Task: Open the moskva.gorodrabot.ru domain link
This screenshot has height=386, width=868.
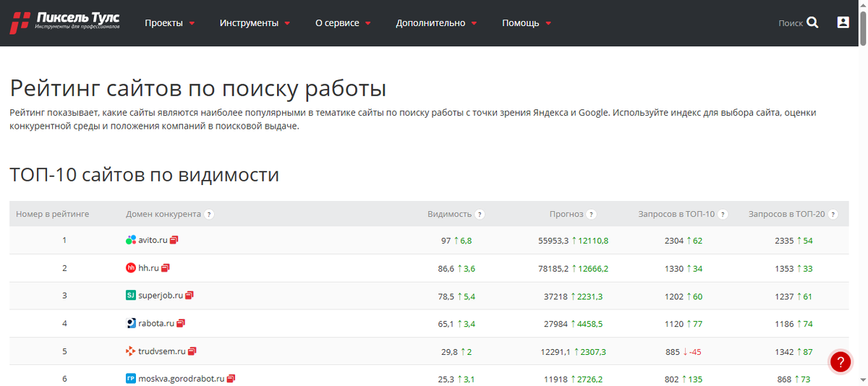Action: coord(182,378)
